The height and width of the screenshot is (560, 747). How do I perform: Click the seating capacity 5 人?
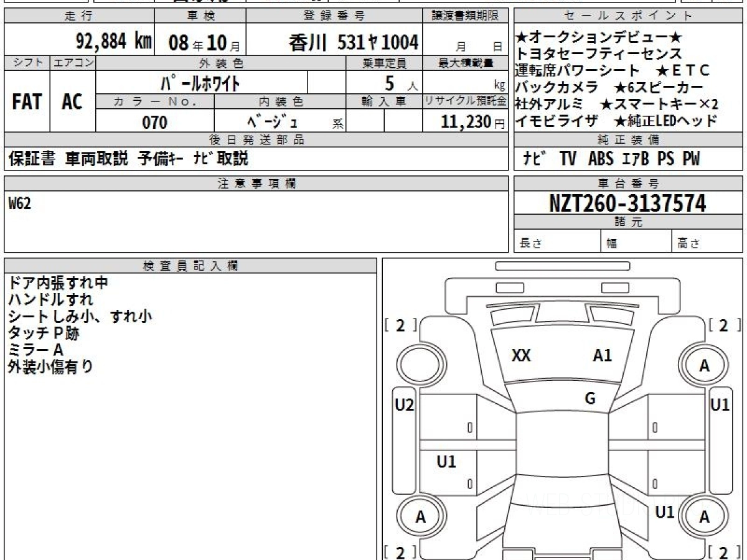point(402,82)
